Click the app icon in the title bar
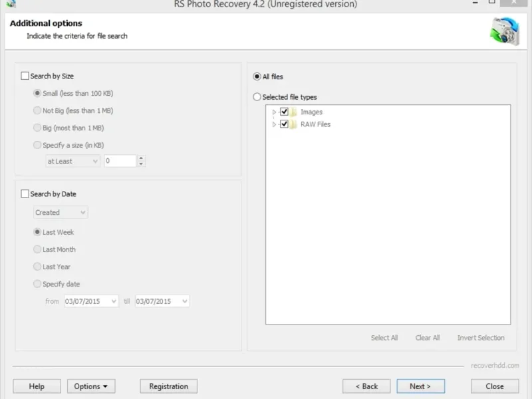The width and height of the screenshot is (532, 399). pyautogui.click(x=10, y=4)
